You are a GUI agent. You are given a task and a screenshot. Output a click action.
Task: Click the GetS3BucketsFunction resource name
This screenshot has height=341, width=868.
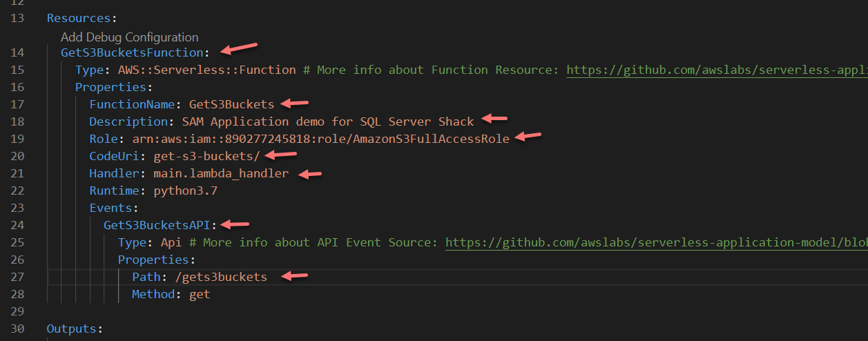pyautogui.click(x=131, y=52)
